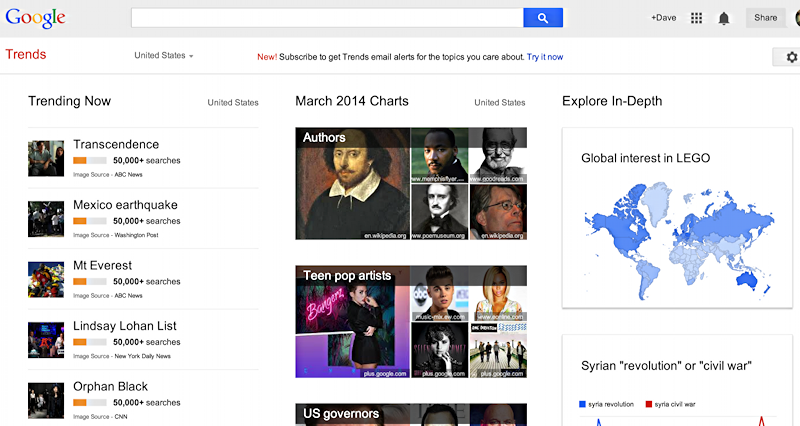Click the music-mix.ew.com artist photo

(x=439, y=293)
